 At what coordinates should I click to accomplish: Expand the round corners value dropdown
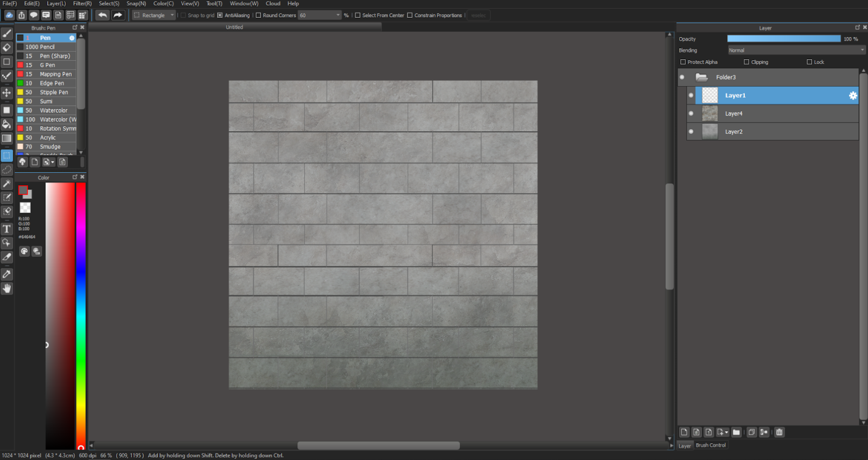pyautogui.click(x=338, y=15)
